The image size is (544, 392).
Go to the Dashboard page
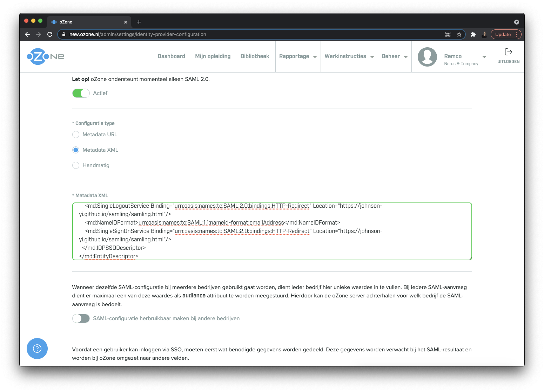coord(171,56)
